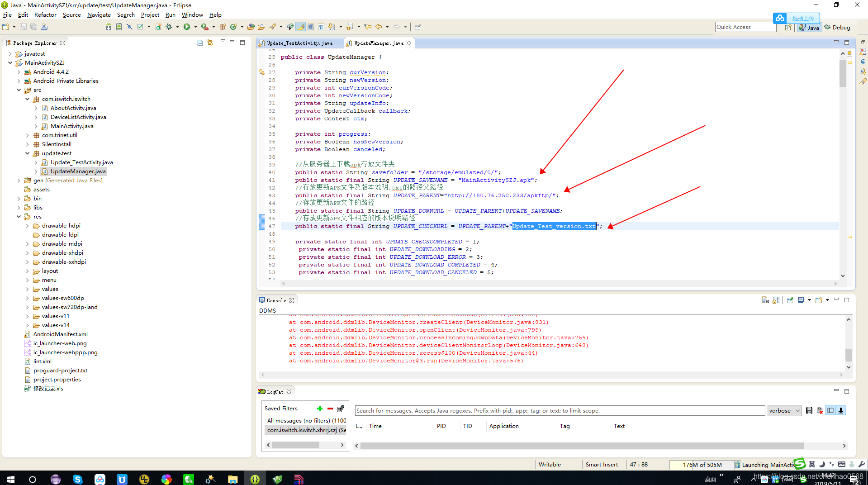
Task: Collapse the MainActivitySZJ project
Action: click(x=10, y=63)
